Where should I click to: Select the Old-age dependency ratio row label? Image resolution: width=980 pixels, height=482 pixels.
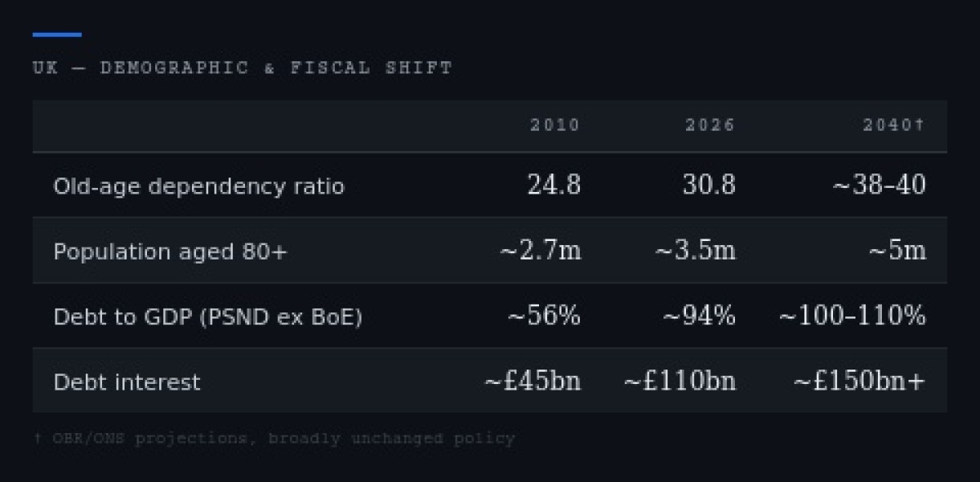pos(199,186)
